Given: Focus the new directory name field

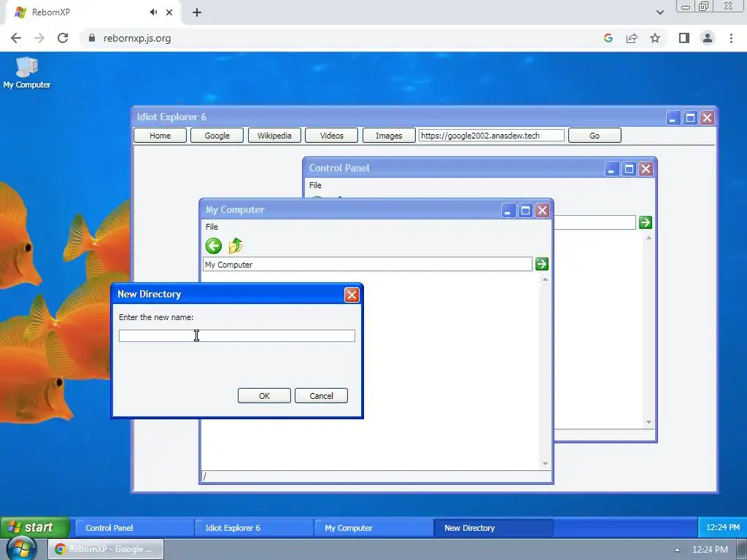Looking at the screenshot, I should (x=237, y=335).
